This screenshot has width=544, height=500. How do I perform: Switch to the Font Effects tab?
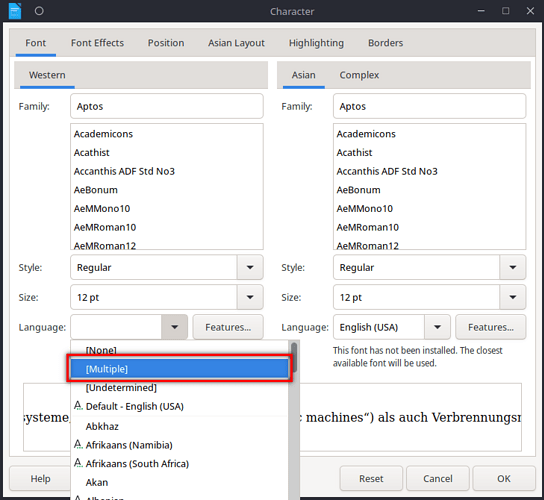97,43
